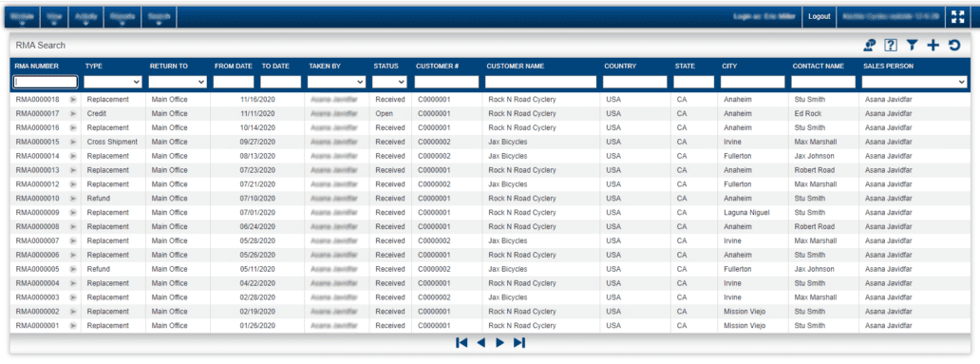Open details arrow beside RMA0000010
Image resolution: width=980 pixels, height=364 pixels.
coord(72,199)
